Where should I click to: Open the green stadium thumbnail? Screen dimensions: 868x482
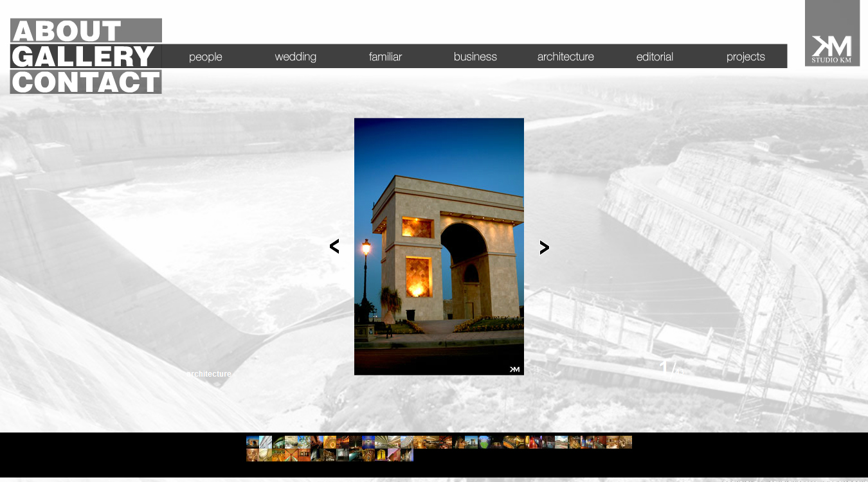pyautogui.click(x=484, y=442)
